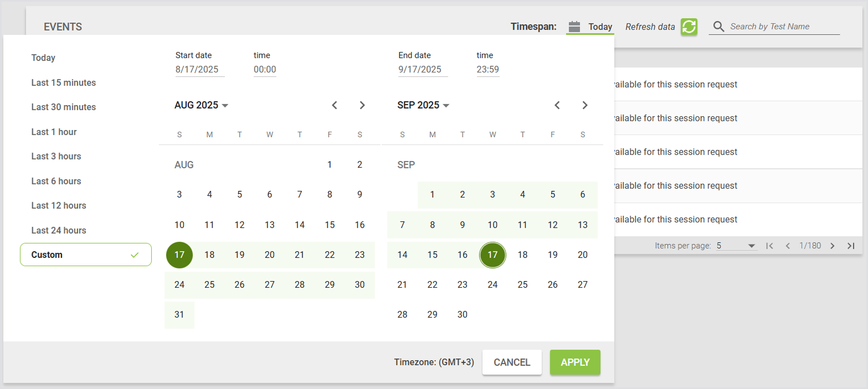
Task: Go to next month in August calendar
Action: [362, 105]
